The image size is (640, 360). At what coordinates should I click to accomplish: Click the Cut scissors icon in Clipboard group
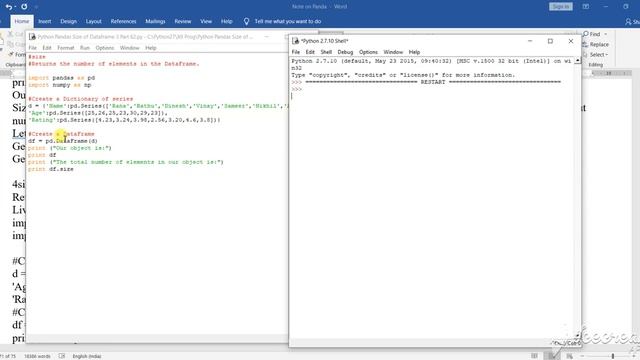click(x=11, y=34)
